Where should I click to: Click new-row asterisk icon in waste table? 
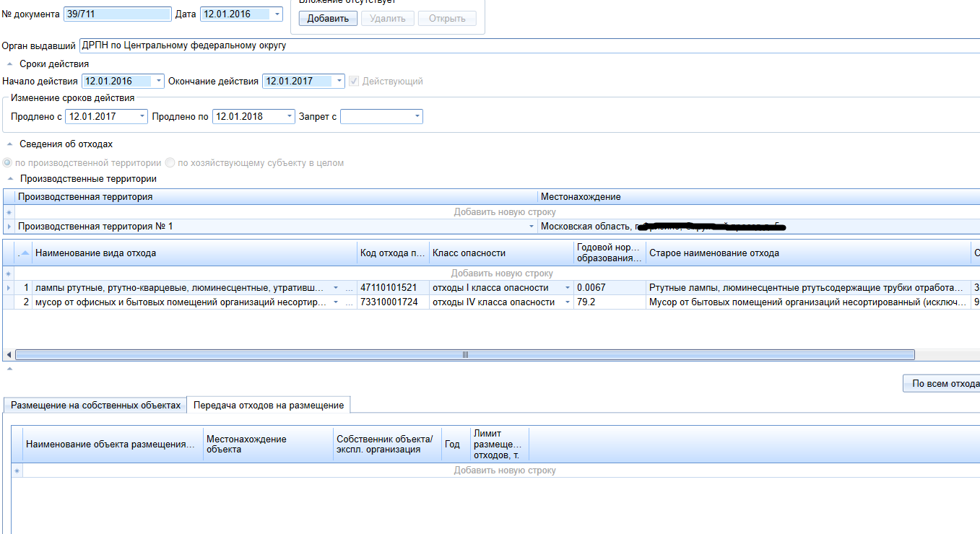(x=9, y=273)
